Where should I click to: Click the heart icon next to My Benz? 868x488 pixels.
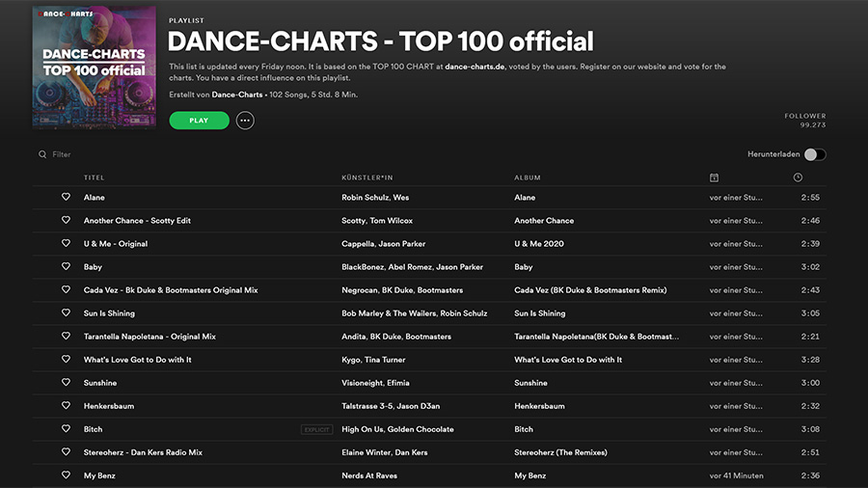point(66,475)
